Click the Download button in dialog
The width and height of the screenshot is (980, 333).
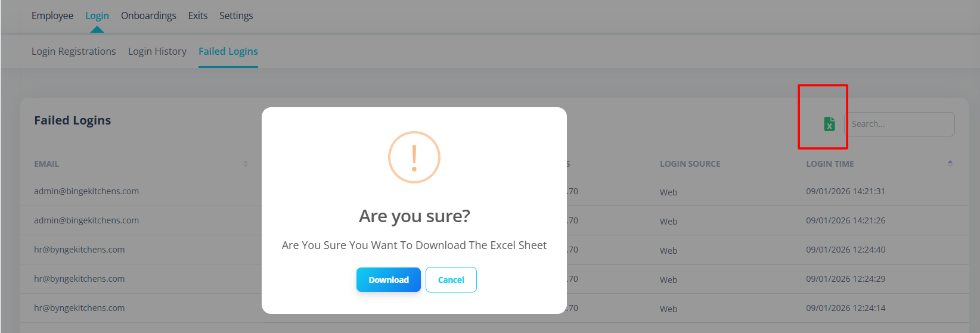point(389,280)
